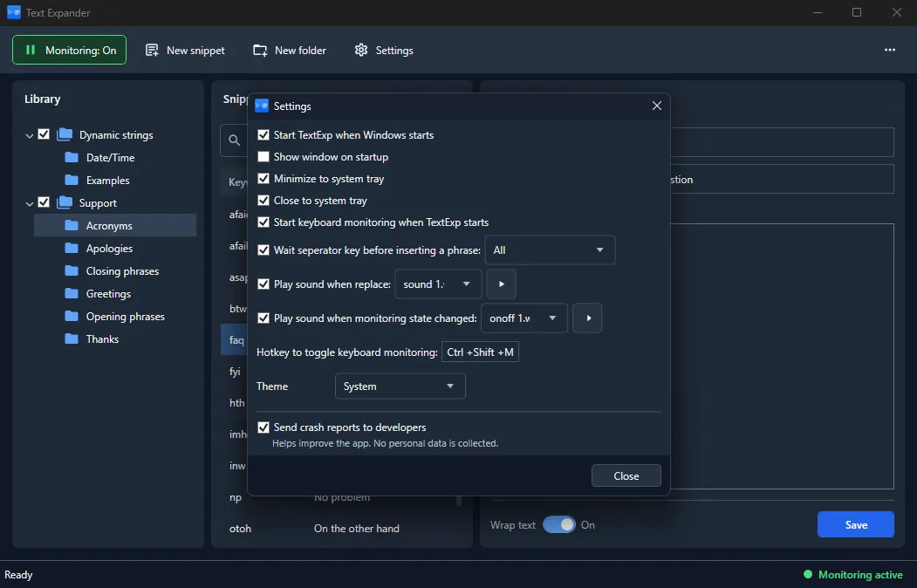
Task: Play the monitoring state changed sound
Action: pyautogui.click(x=587, y=318)
